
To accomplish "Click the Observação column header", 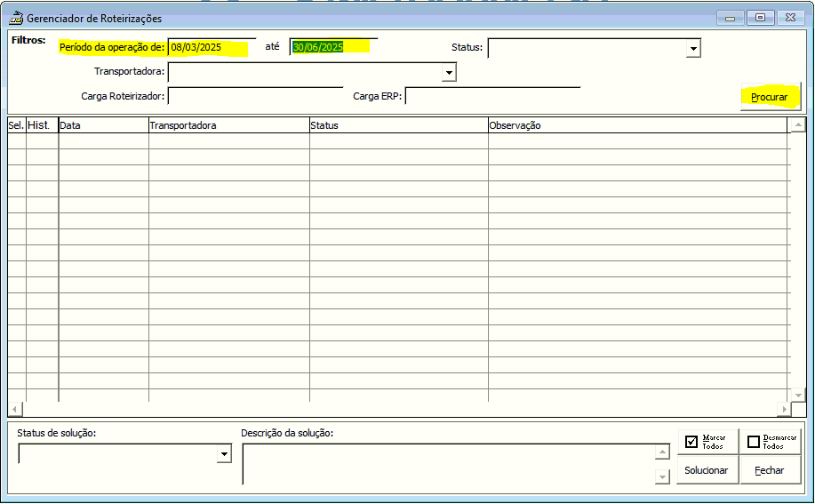I will [x=638, y=125].
